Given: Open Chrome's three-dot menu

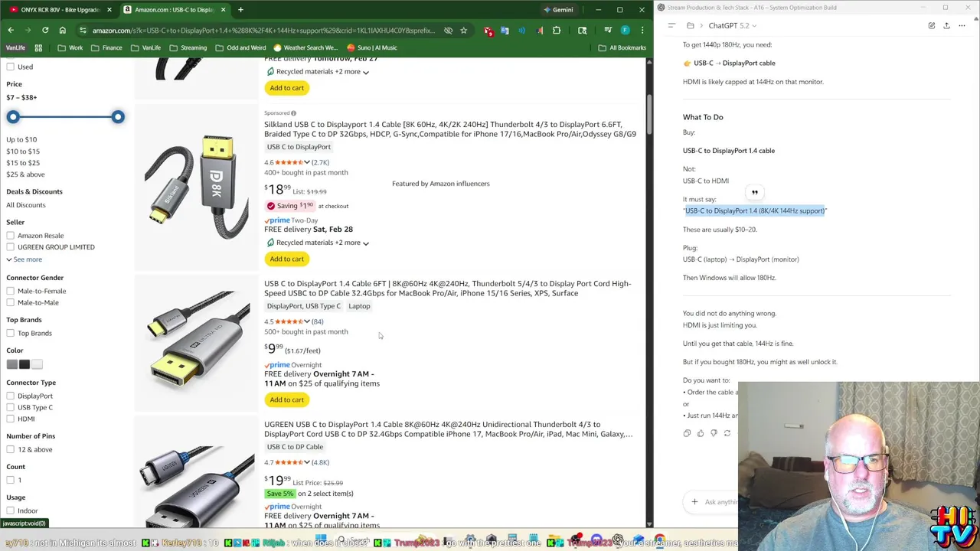Looking at the screenshot, I should pos(642,31).
